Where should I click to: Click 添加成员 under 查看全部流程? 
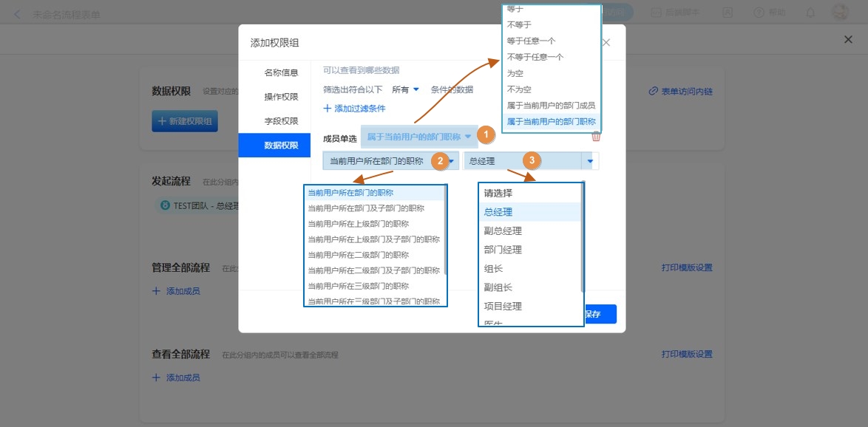click(x=183, y=378)
